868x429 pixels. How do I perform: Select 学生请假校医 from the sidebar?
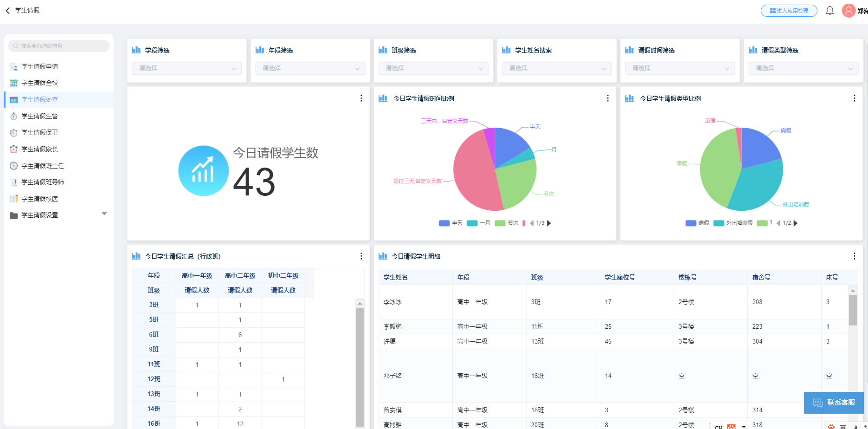click(x=39, y=198)
